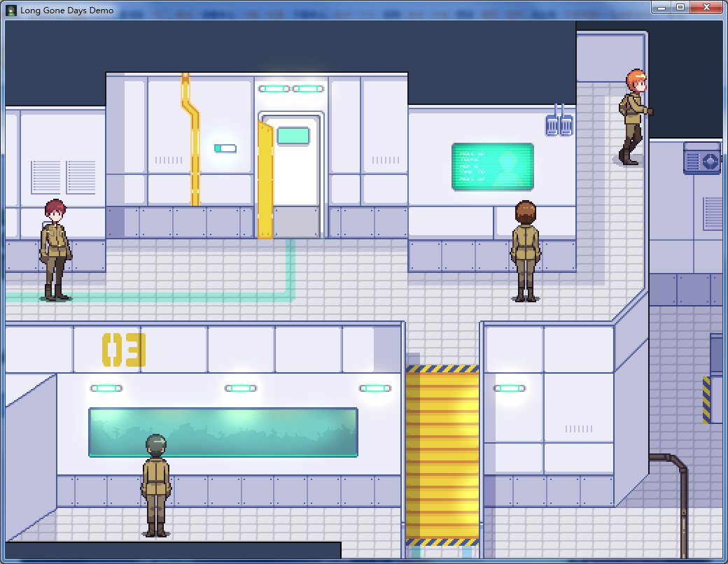The width and height of the screenshot is (728, 564).
Task: Close the Long Gone Days Demo window
Action: tap(706, 8)
